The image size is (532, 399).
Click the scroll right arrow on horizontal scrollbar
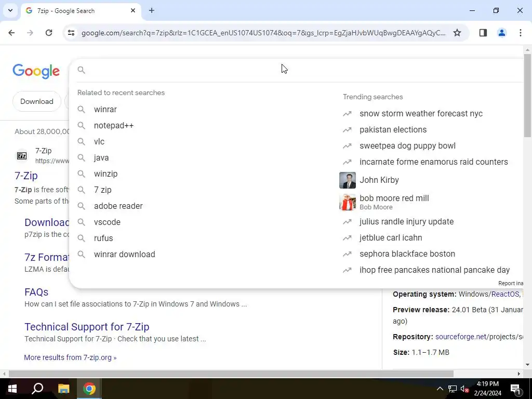click(x=519, y=374)
